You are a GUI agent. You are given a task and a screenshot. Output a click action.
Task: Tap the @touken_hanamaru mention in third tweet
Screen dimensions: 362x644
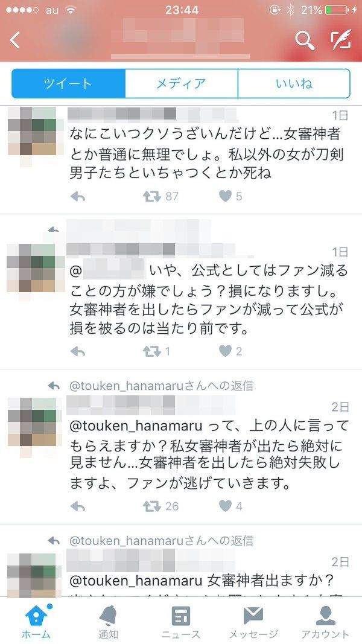(x=136, y=426)
